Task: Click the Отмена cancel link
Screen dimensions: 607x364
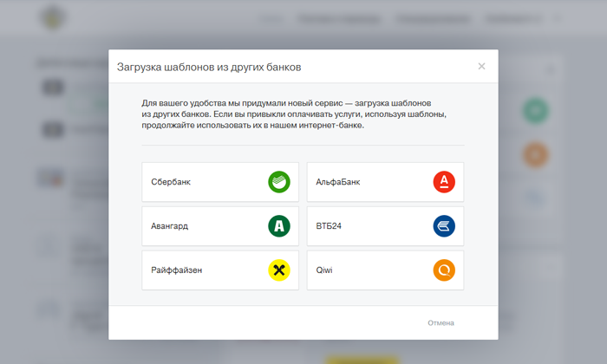Action: 441,323
